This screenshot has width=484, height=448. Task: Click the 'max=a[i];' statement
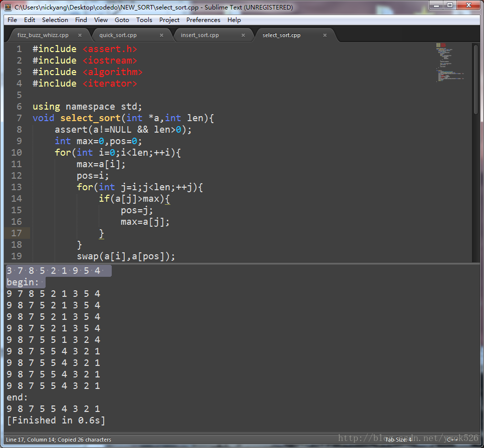(101, 164)
